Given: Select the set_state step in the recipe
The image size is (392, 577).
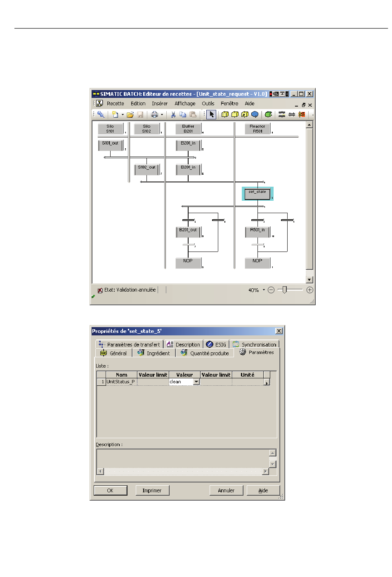Looking at the screenshot, I should pyautogui.click(x=257, y=194).
